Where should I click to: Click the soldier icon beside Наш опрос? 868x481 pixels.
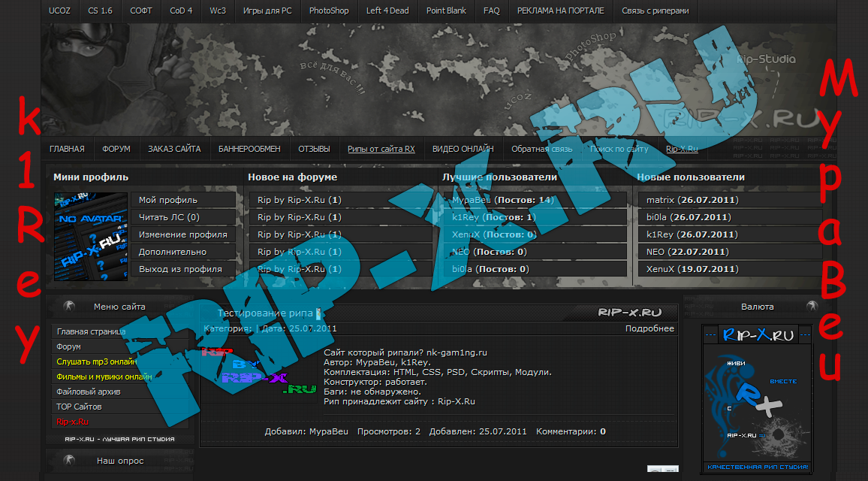pos(70,460)
